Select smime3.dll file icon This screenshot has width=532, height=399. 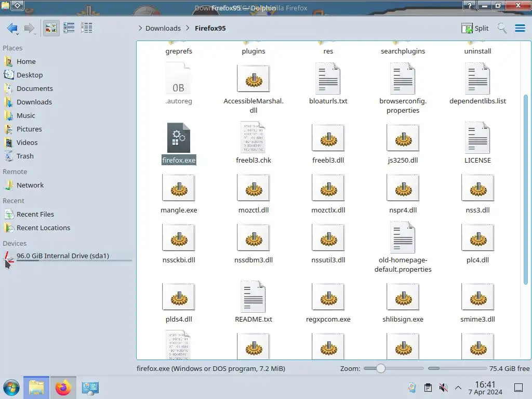tap(477, 297)
